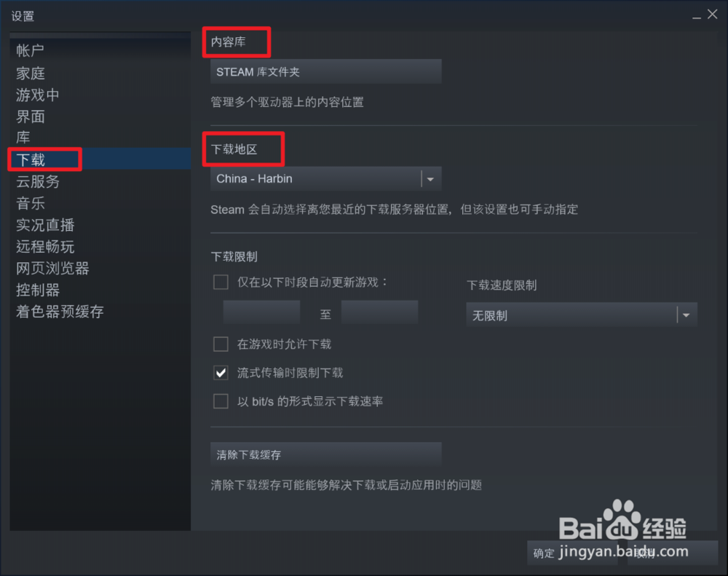Check 在游戏时允许下载 option
The height and width of the screenshot is (576, 728).
[221, 344]
